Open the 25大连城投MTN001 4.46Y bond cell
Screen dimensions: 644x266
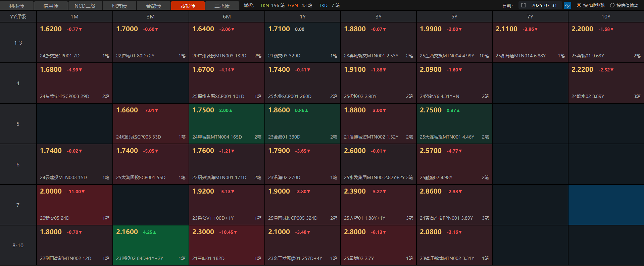click(x=454, y=124)
